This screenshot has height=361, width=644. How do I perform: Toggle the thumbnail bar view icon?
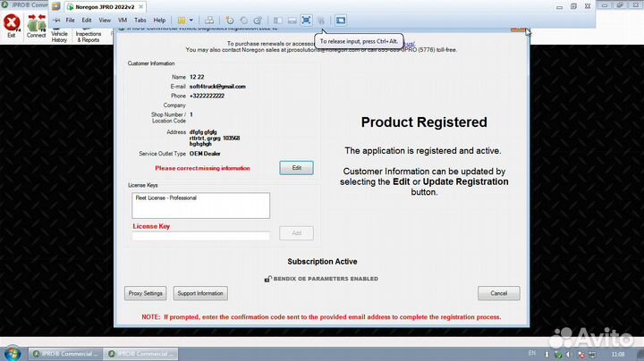pyautogui.click(x=292, y=20)
